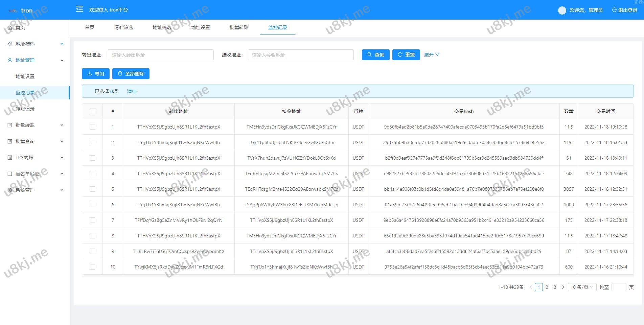This screenshot has height=325, width=644.
Task: Check the checkbox for row 1
Action: point(92,127)
